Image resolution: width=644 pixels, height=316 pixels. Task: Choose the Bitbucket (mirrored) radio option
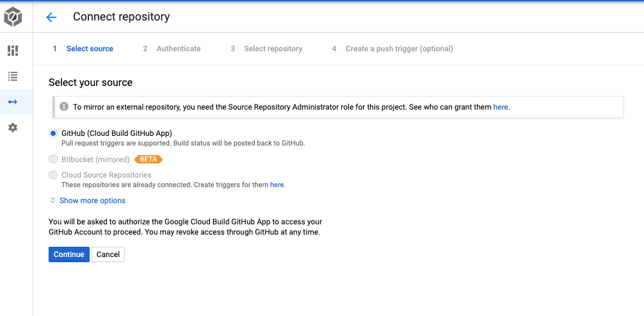click(x=53, y=159)
